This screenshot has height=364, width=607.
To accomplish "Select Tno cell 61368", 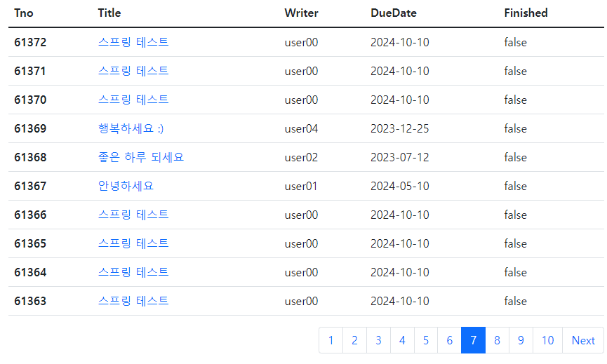I will 30,157.
